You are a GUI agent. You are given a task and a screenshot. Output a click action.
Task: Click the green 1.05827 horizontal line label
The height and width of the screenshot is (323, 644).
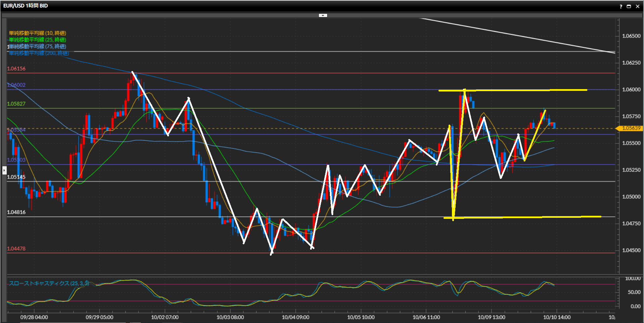pyautogui.click(x=16, y=104)
